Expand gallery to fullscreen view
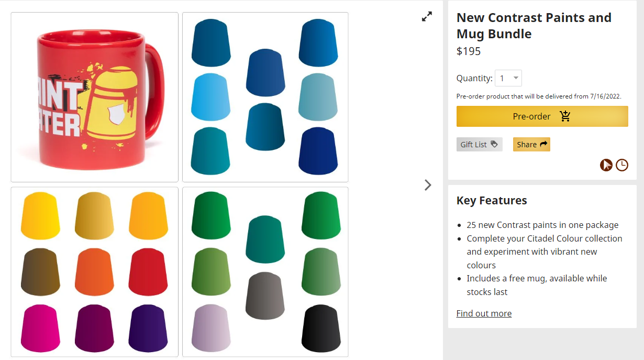This screenshot has width=644, height=360. coord(427,17)
